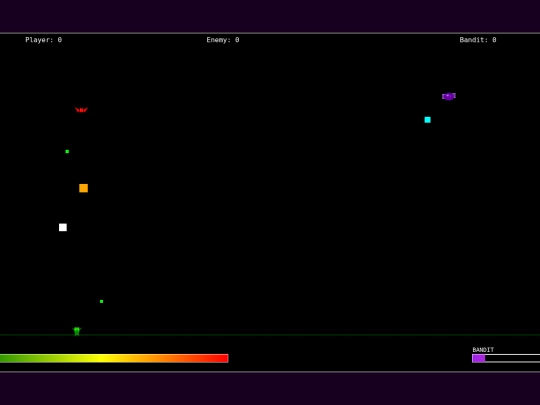Click the white square block
Viewport: 540px width, 405px height.
[63, 227]
